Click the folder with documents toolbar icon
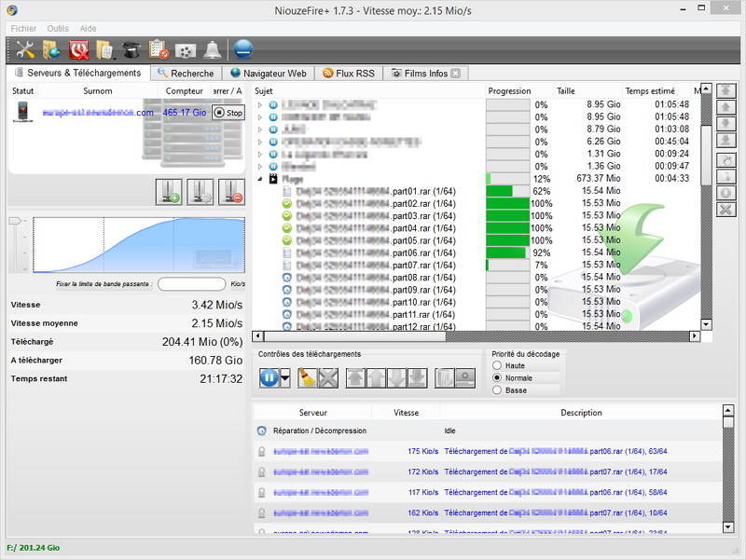The height and width of the screenshot is (560, 746). (105, 50)
